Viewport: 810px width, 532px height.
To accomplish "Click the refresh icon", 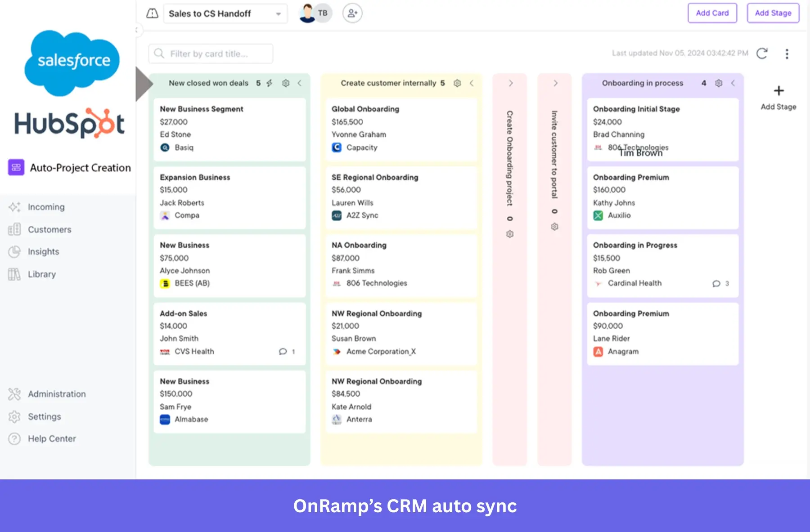I will [762, 54].
